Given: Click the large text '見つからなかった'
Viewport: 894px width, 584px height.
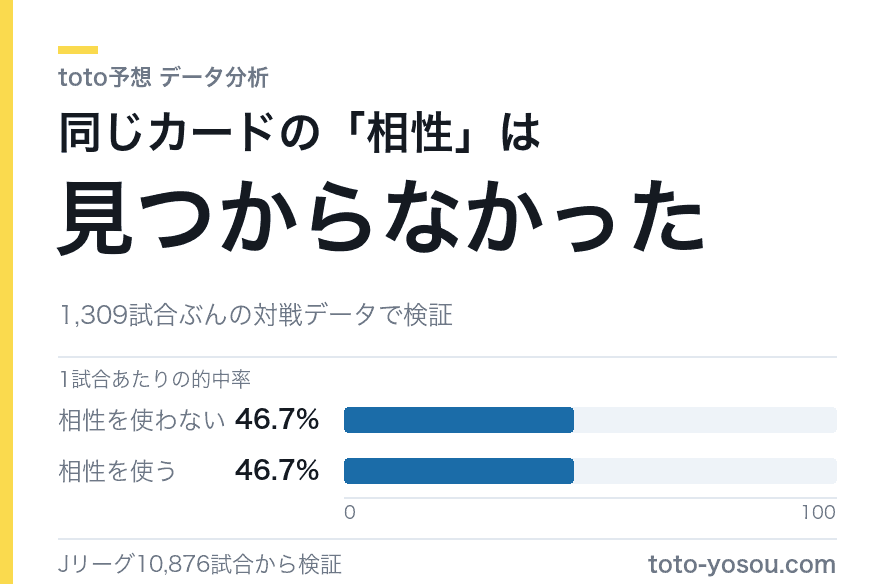Looking at the screenshot, I should pyautogui.click(x=382, y=217).
